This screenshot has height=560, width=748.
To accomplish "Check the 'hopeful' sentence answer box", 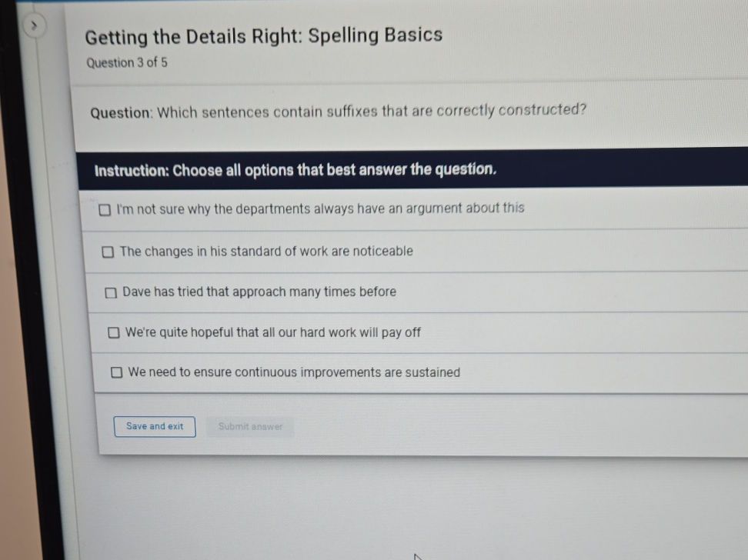I will click(x=113, y=332).
